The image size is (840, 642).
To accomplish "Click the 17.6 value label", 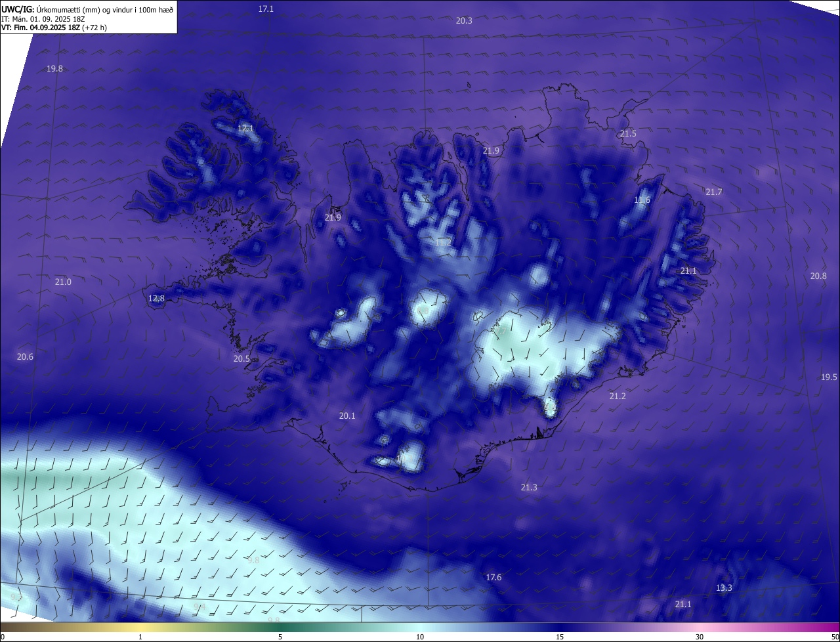I will click(x=493, y=578).
